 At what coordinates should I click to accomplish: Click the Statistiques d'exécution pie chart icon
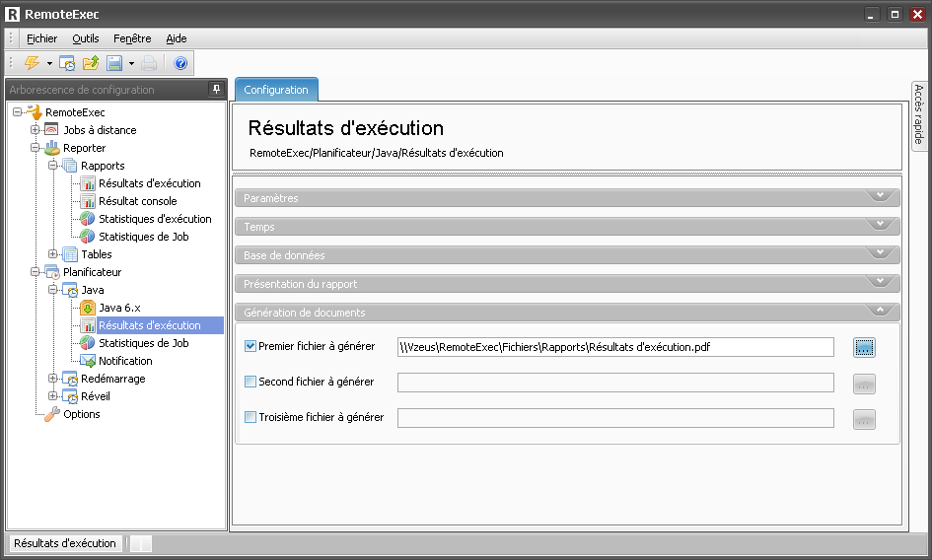pos(88,219)
